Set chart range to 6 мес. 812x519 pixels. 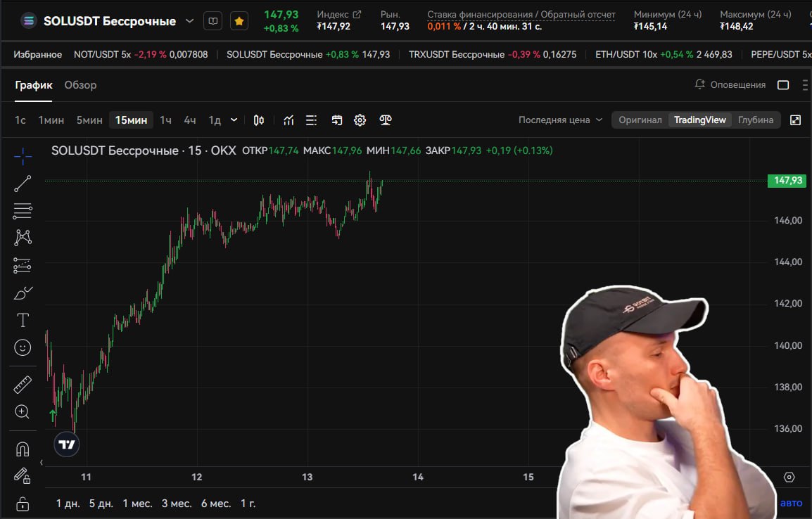coord(216,504)
